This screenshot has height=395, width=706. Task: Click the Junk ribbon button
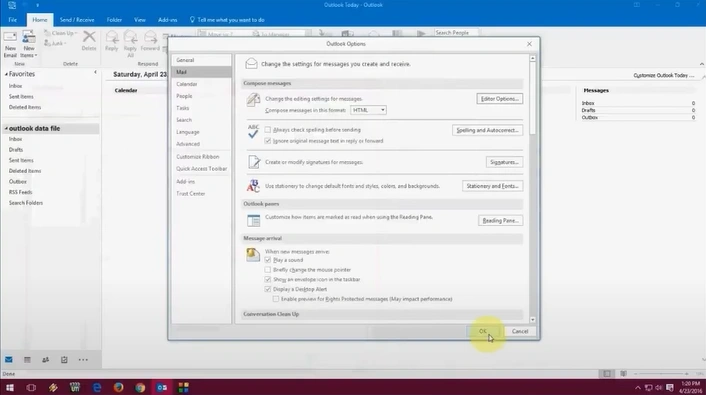(56, 43)
